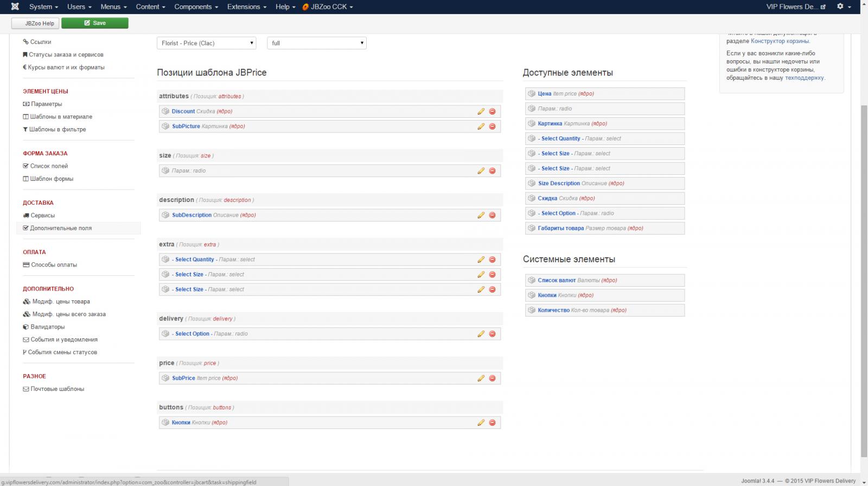Screen dimensions: 868x486
Task: Click the Габариты товара available element
Action: pos(560,228)
